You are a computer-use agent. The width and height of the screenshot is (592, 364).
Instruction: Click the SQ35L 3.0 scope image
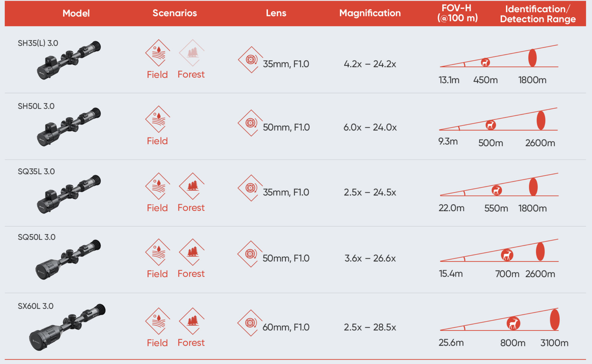tap(69, 194)
